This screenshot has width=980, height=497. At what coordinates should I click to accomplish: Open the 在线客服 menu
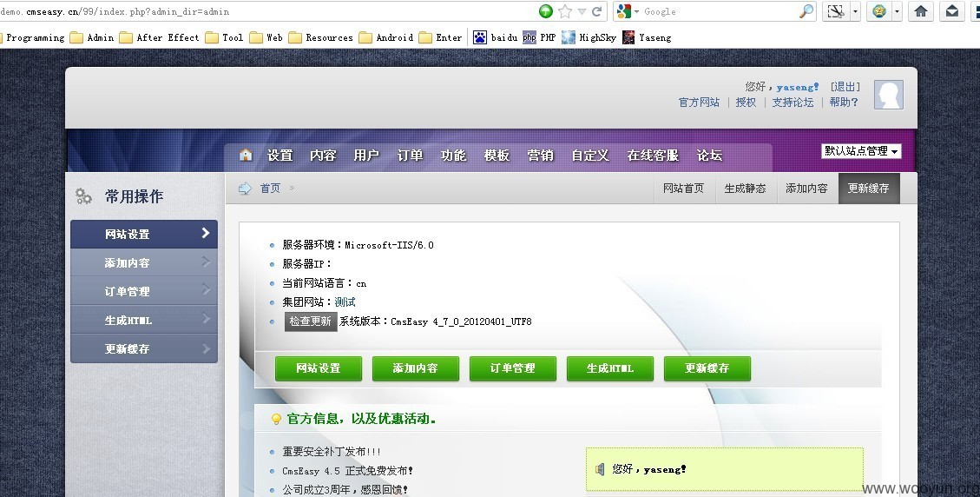click(653, 156)
